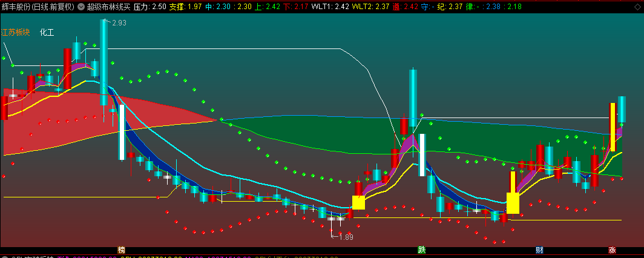Click the 榜 event marker on the timeline

tap(121, 250)
